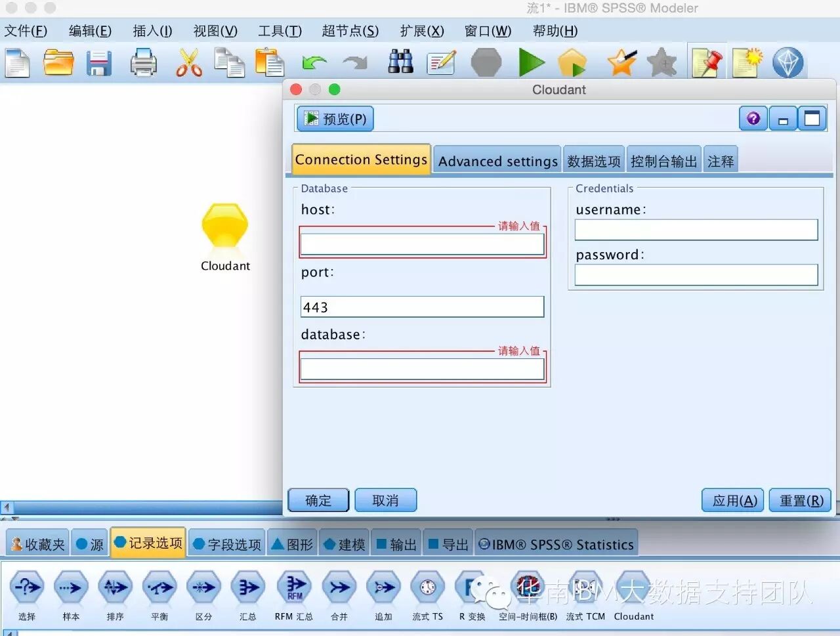Show the 收藏夹 palette tab

[38, 544]
